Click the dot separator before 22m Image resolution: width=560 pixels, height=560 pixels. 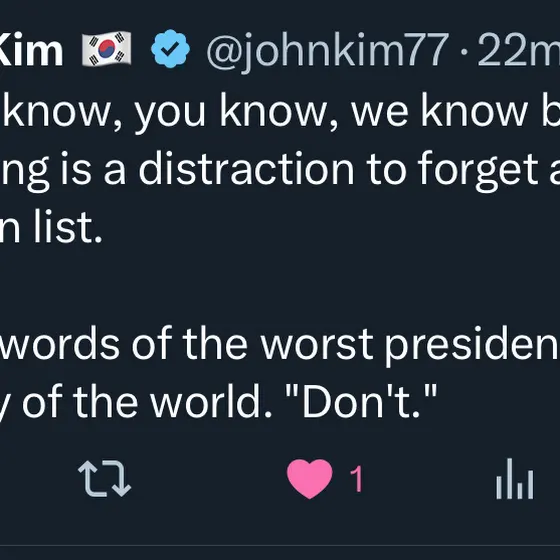[x=464, y=51]
